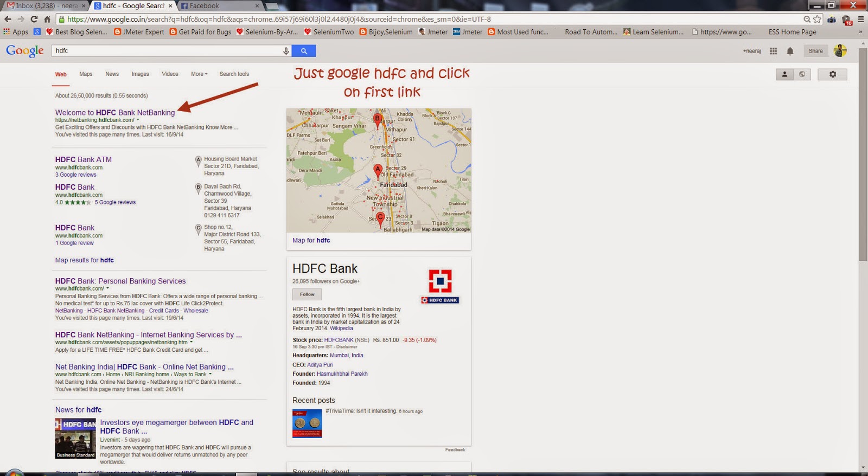
Task: Click HDFC Bank logo image
Action: 440,286
